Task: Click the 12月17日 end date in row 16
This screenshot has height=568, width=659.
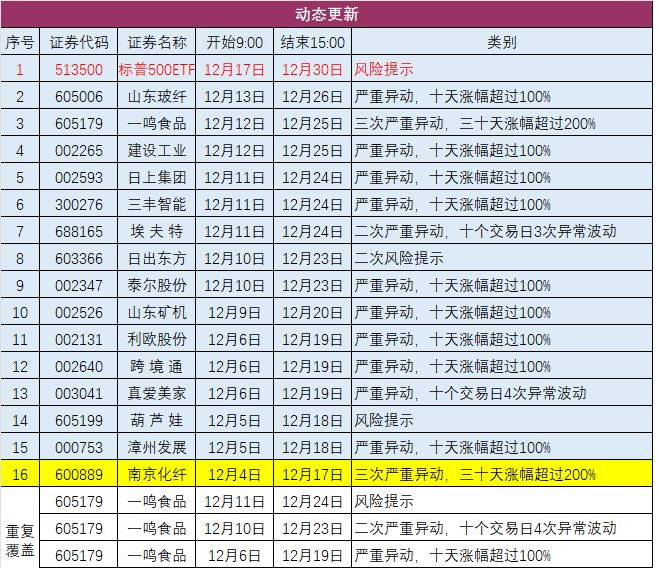Action: tap(312, 474)
